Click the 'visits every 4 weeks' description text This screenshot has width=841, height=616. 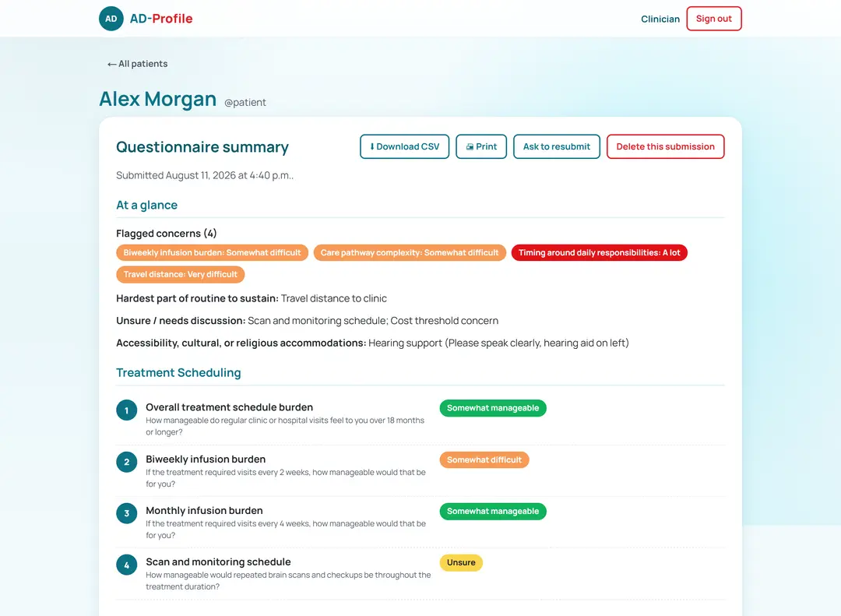(286, 530)
